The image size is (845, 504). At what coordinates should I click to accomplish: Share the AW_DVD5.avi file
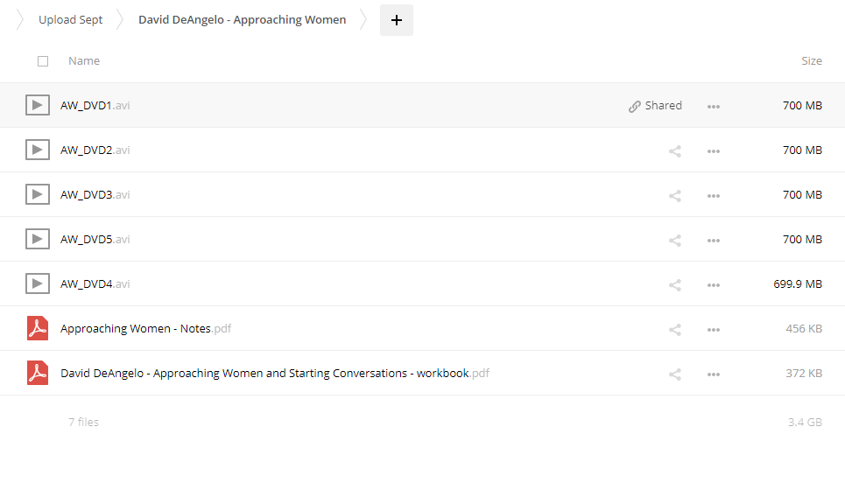coord(674,240)
